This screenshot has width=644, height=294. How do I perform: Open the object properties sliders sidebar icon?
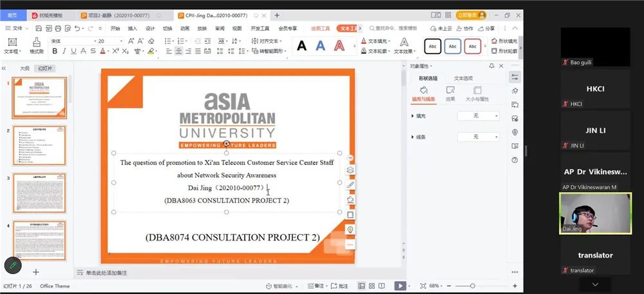click(x=515, y=77)
